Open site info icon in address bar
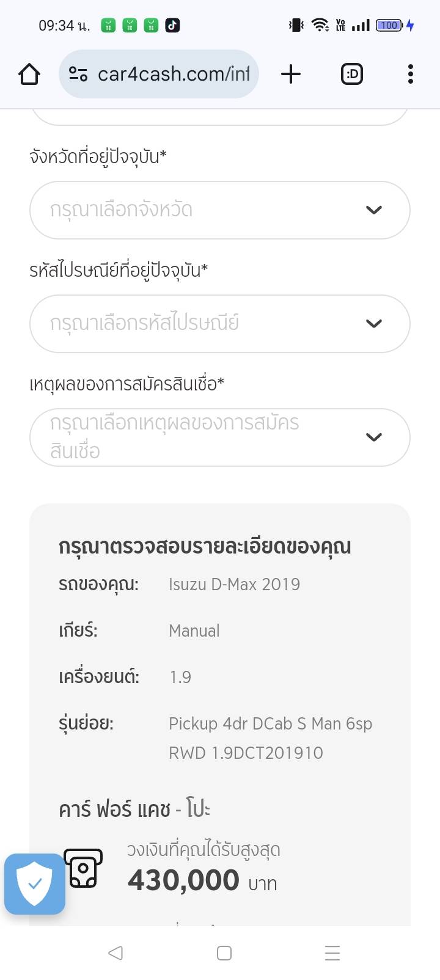 click(x=78, y=75)
